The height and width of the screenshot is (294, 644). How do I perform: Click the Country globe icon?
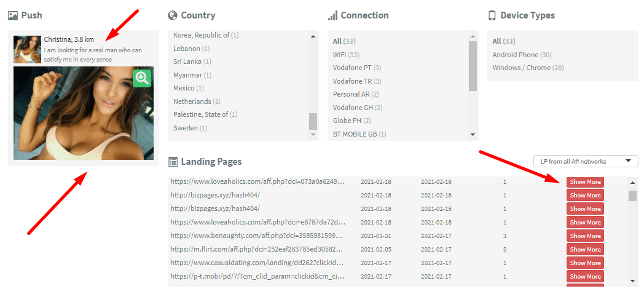click(x=173, y=15)
